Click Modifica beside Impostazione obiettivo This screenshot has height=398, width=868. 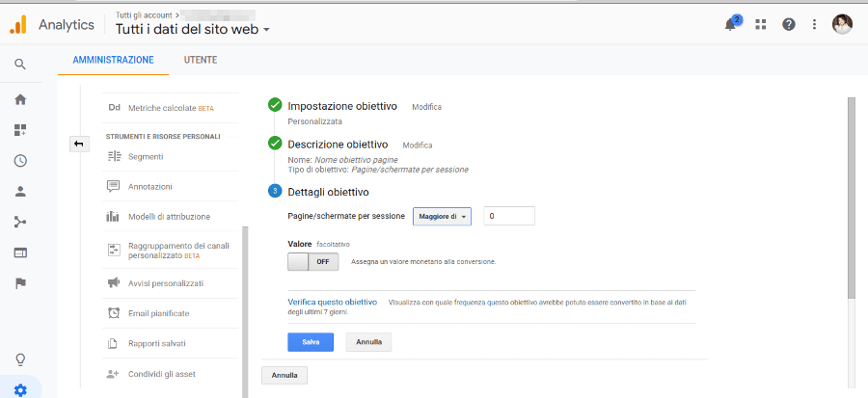[427, 107]
